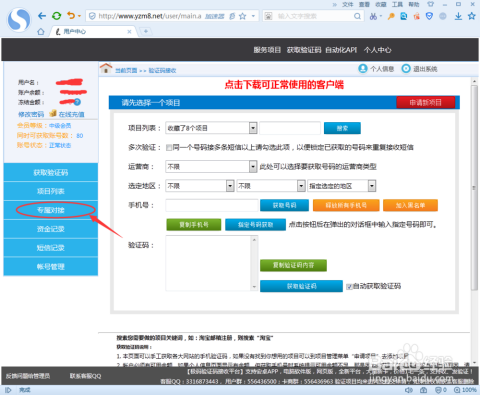Go back with the browser back arrow

click(42, 16)
